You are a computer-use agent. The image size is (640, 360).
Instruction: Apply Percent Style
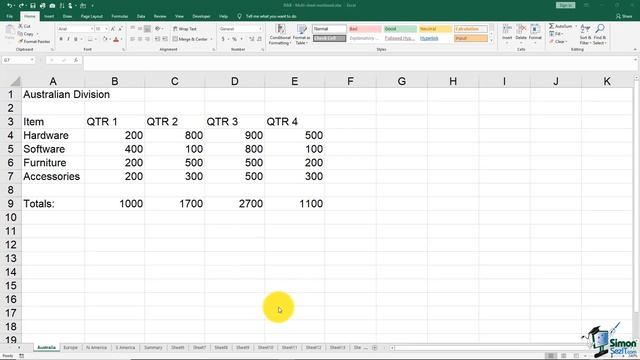pos(235,39)
